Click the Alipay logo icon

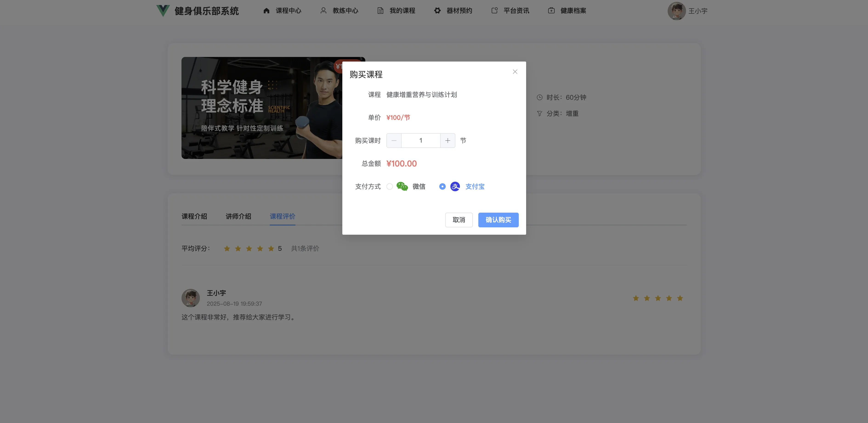455,186
